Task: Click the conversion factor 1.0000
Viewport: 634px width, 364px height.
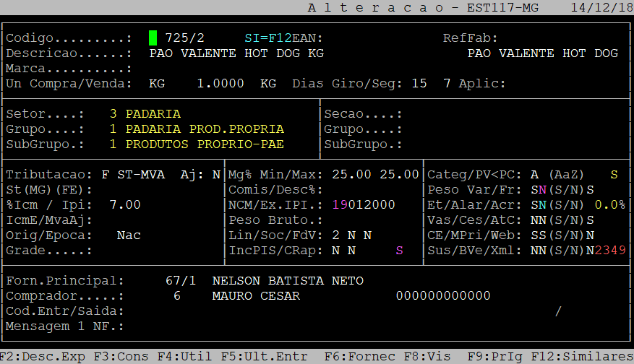Action: click(x=220, y=84)
